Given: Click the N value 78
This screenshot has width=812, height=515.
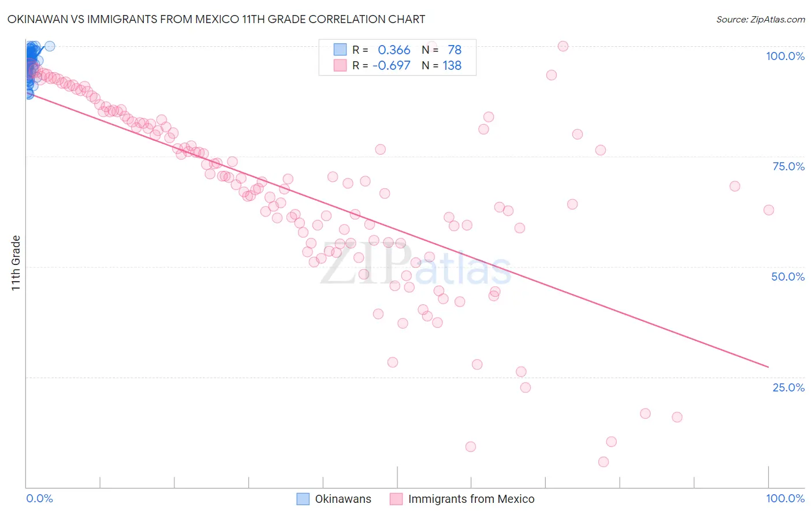Looking at the screenshot, I should click(455, 50).
